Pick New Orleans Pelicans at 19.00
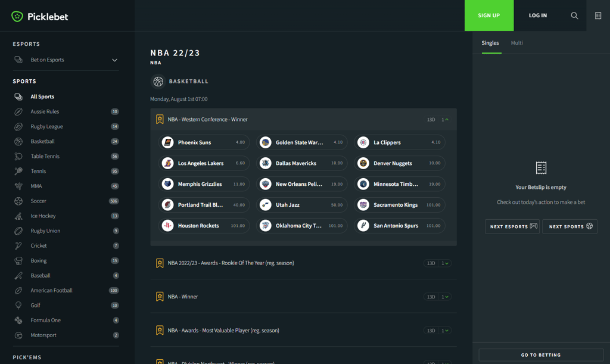 (x=302, y=184)
